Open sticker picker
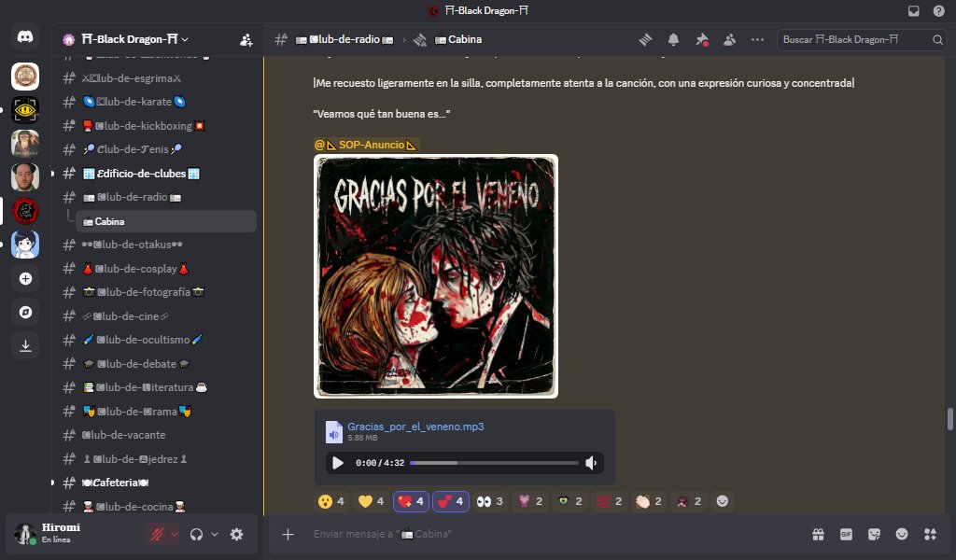 click(874, 535)
